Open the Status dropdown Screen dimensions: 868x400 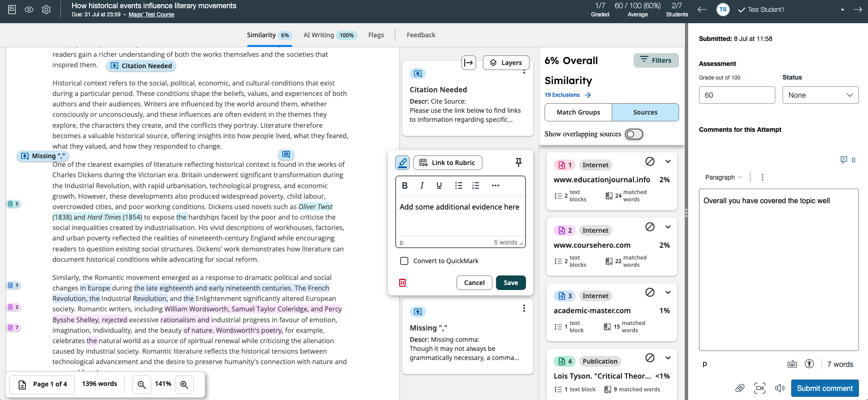coord(820,95)
